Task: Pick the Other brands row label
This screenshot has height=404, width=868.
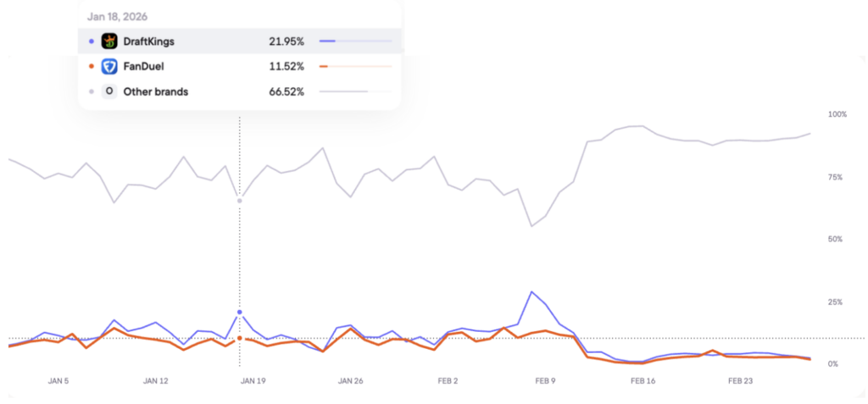Action: pyautogui.click(x=156, y=91)
